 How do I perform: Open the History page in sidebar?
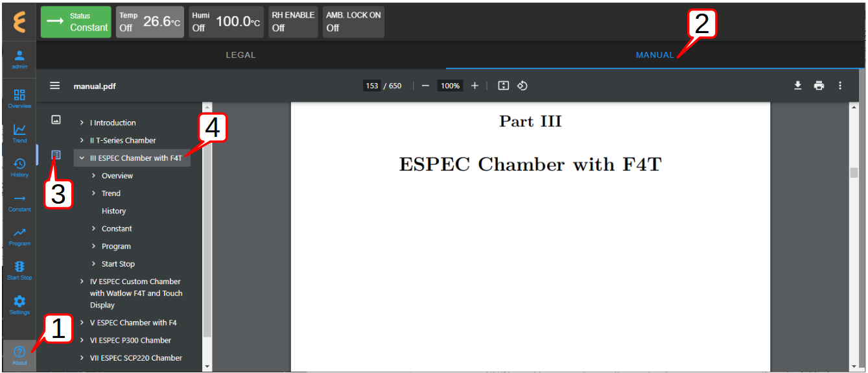click(19, 167)
